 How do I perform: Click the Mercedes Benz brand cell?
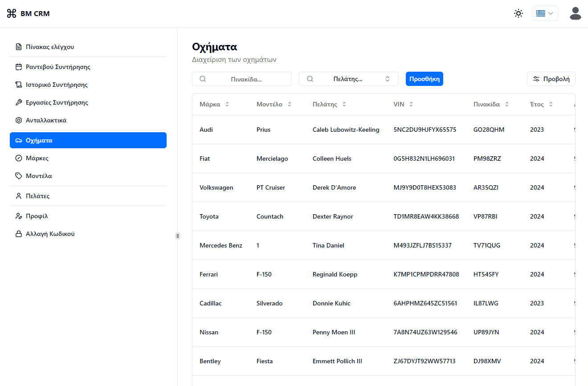(x=221, y=245)
